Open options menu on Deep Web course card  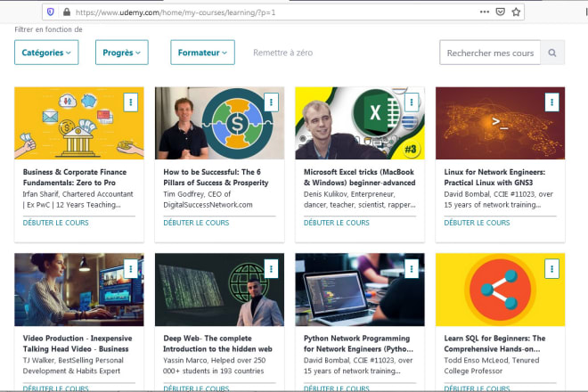[x=271, y=269]
